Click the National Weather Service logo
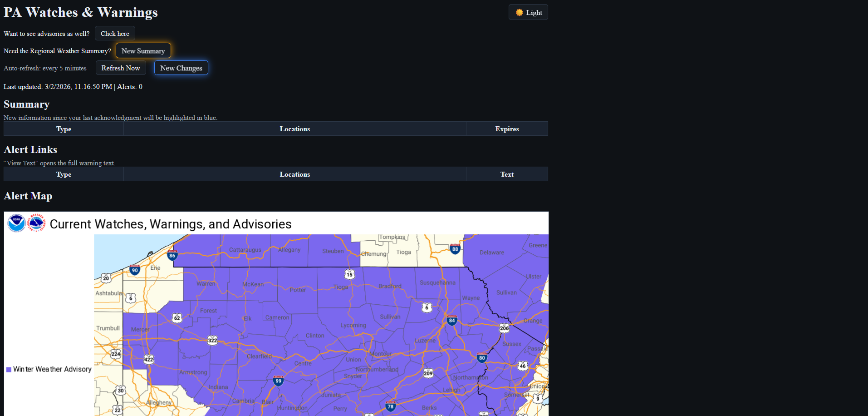The image size is (868, 416). click(36, 223)
